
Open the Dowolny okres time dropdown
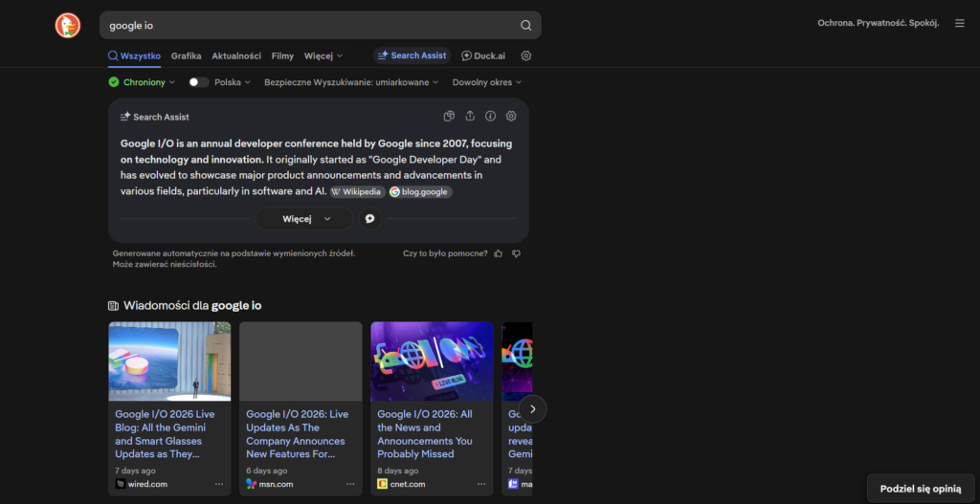point(487,82)
